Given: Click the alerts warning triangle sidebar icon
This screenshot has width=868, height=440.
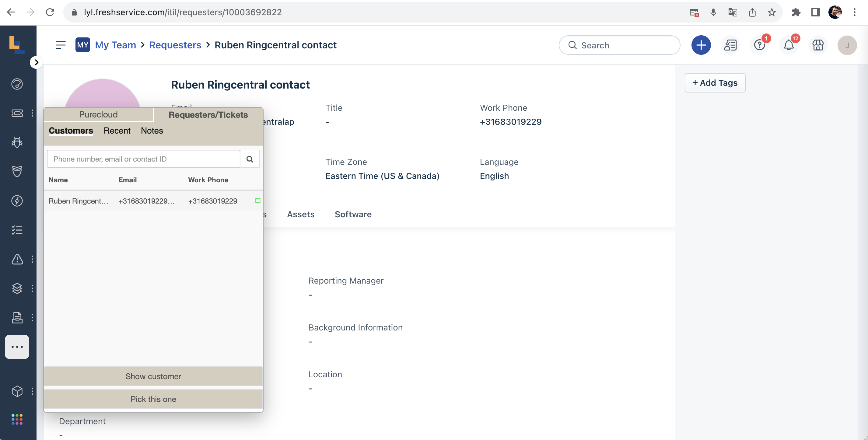Looking at the screenshot, I should (x=17, y=259).
